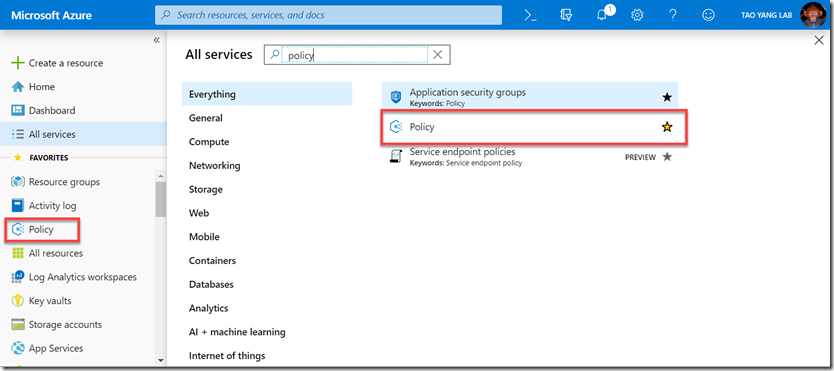Open the notifications bell

point(602,15)
